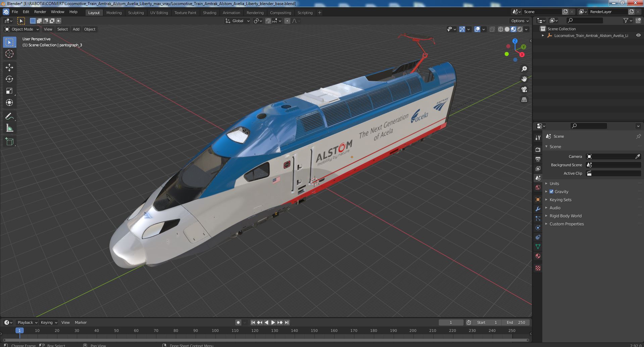Screen dimensions: 644x347
Task: Open the Modifiers wrench properties tab
Action: coord(538,209)
